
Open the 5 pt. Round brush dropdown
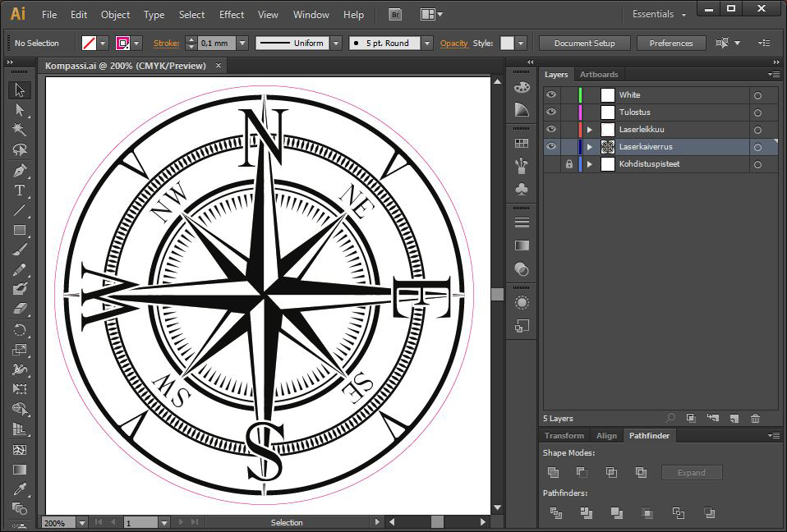pos(426,44)
